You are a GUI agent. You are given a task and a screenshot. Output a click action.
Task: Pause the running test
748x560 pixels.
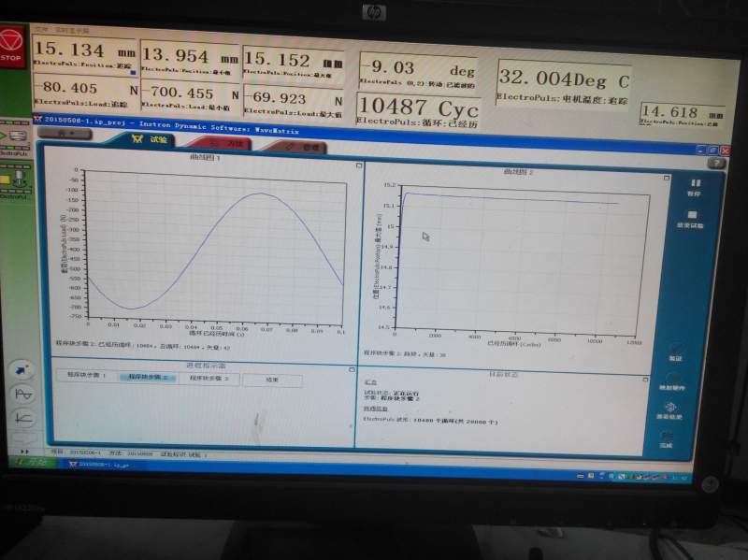point(695,187)
